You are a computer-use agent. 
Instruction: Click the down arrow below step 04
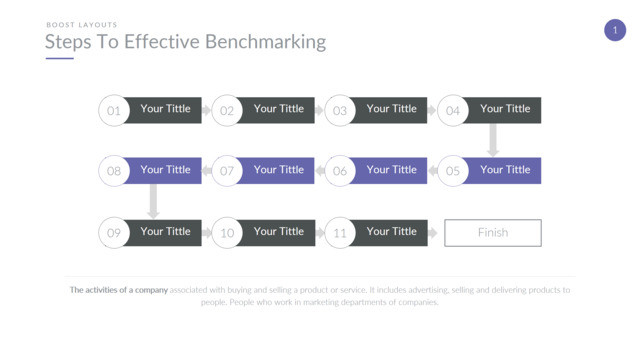click(x=493, y=140)
